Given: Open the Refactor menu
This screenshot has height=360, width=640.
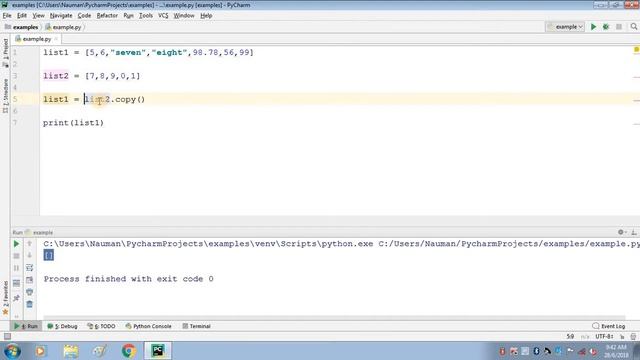Looking at the screenshot, I should pyautogui.click(x=107, y=16).
